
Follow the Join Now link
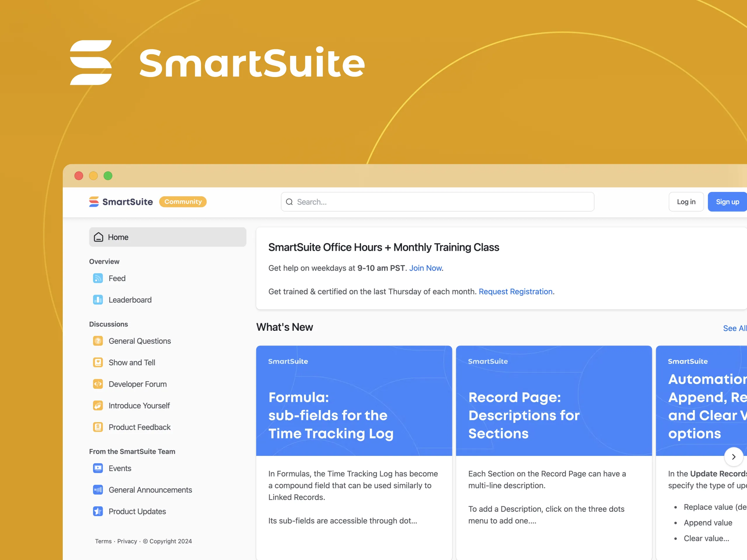425,268
